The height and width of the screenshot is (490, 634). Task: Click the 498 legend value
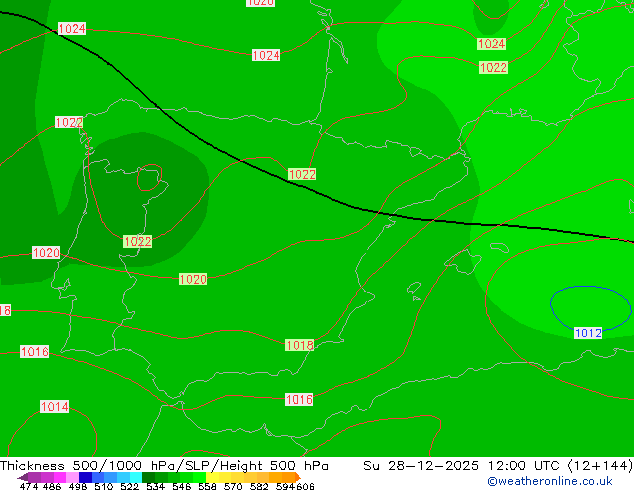coord(78,486)
